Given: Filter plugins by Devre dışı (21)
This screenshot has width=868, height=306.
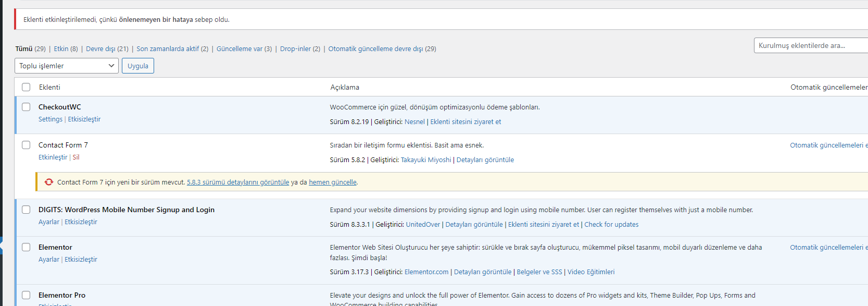Looking at the screenshot, I should point(107,48).
